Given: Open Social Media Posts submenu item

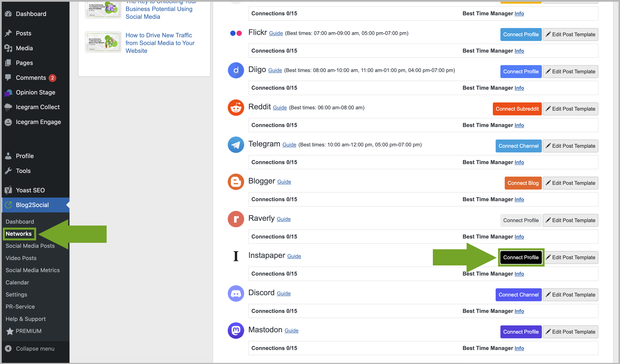Looking at the screenshot, I should (x=30, y=246).
